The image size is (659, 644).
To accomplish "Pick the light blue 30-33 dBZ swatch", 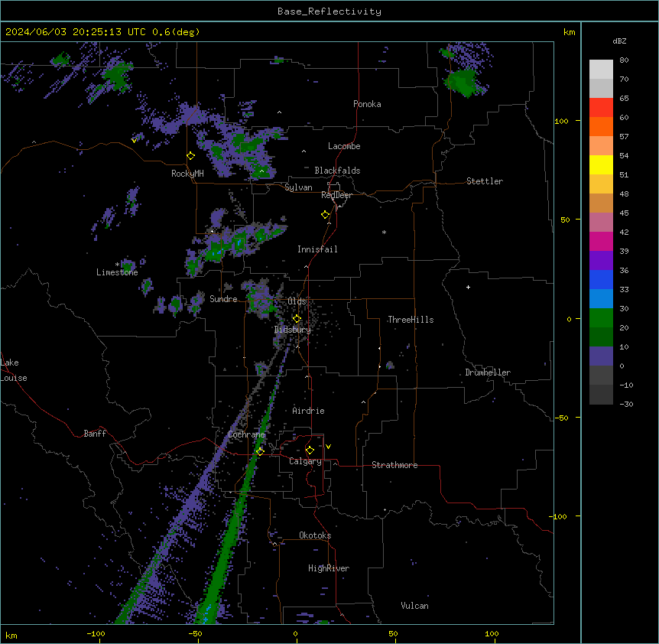I will 601,298.
